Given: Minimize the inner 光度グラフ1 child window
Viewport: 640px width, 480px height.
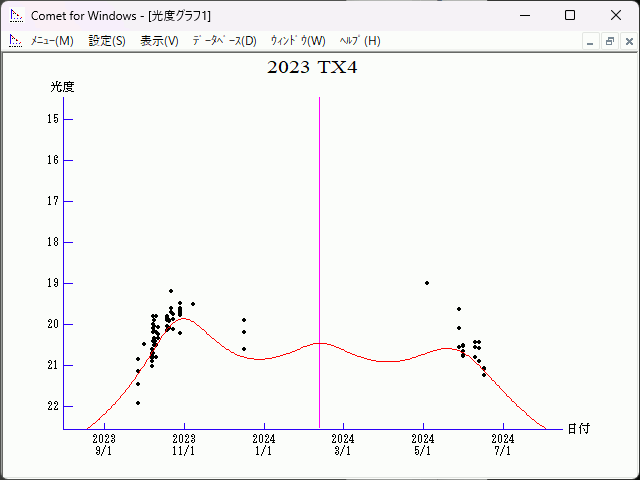Looking at the screenshot, I should [x=590, y=41].
